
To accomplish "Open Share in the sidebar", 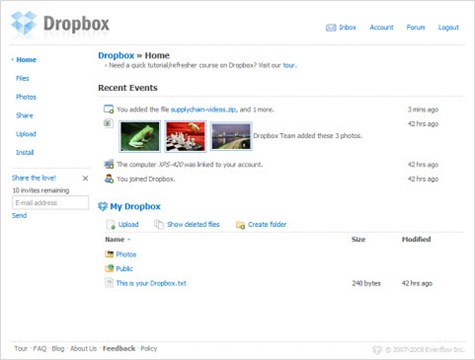I will [x=24, y=115].
